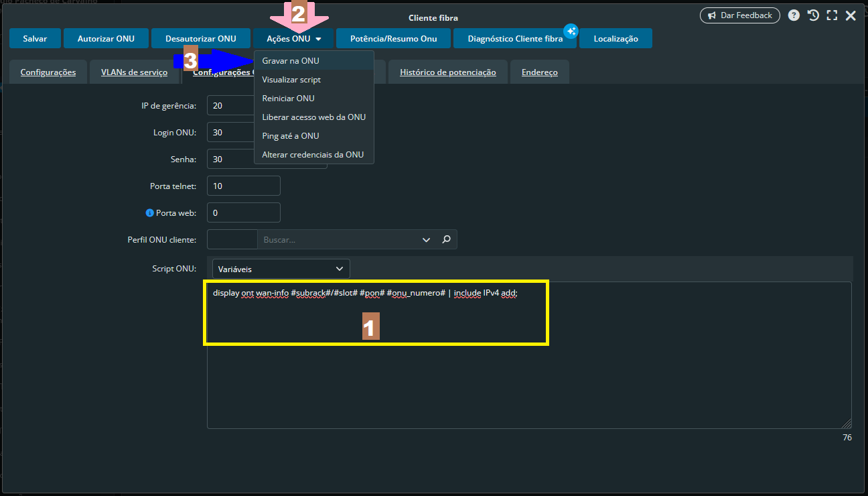Expand the Ações ONU dropdown

tap(293, 39)
